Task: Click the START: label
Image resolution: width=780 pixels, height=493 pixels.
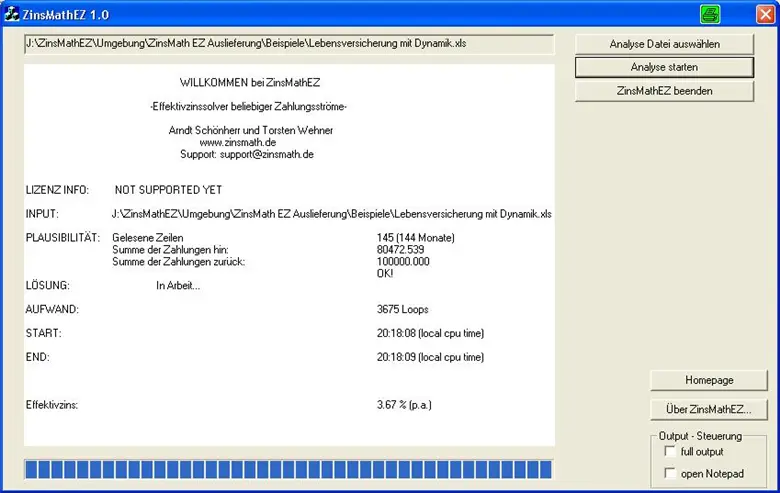Action: 44,333
